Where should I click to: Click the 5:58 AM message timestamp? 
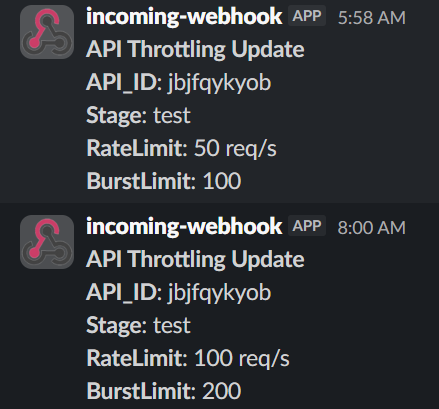coord(372,17)
